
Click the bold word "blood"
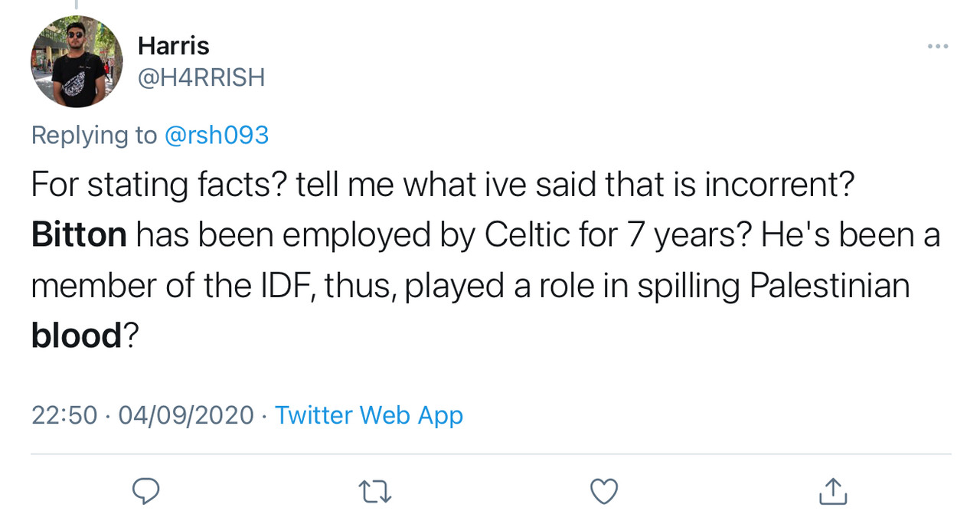[77, 336]
